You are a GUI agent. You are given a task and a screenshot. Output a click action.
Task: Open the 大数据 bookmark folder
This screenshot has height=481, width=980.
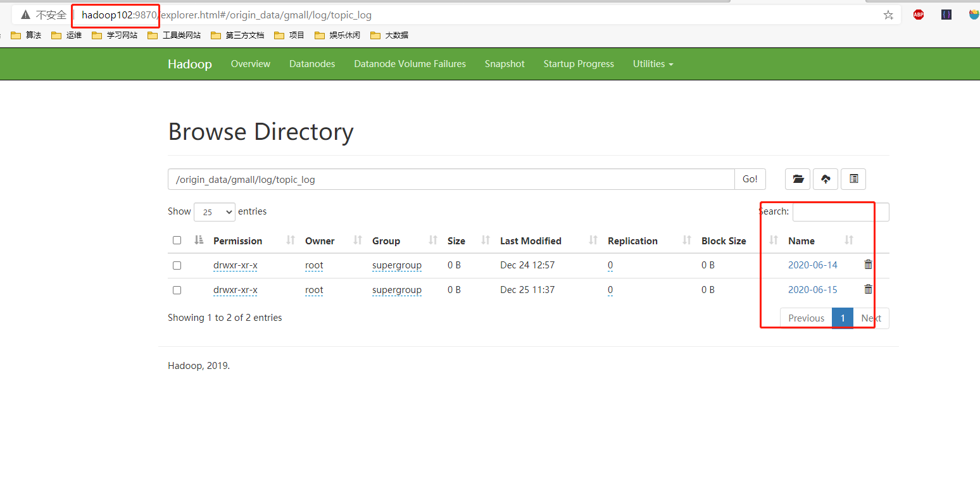(x=389, y=35)
